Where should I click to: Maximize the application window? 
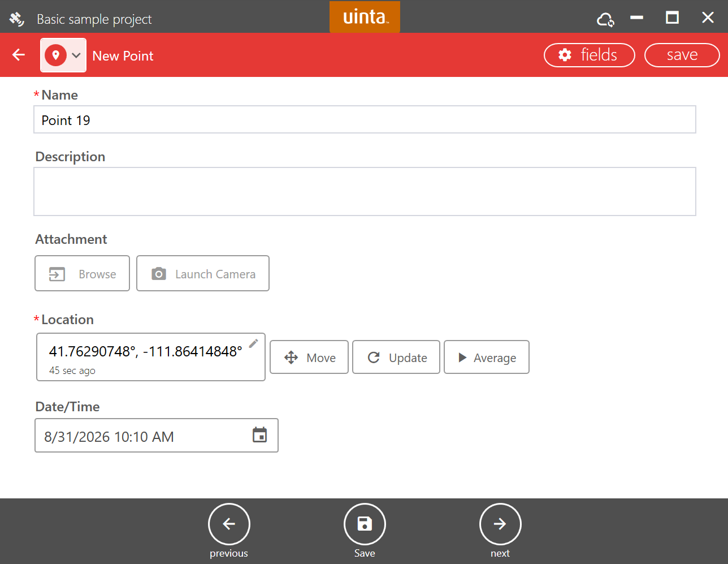coord(672,18)
